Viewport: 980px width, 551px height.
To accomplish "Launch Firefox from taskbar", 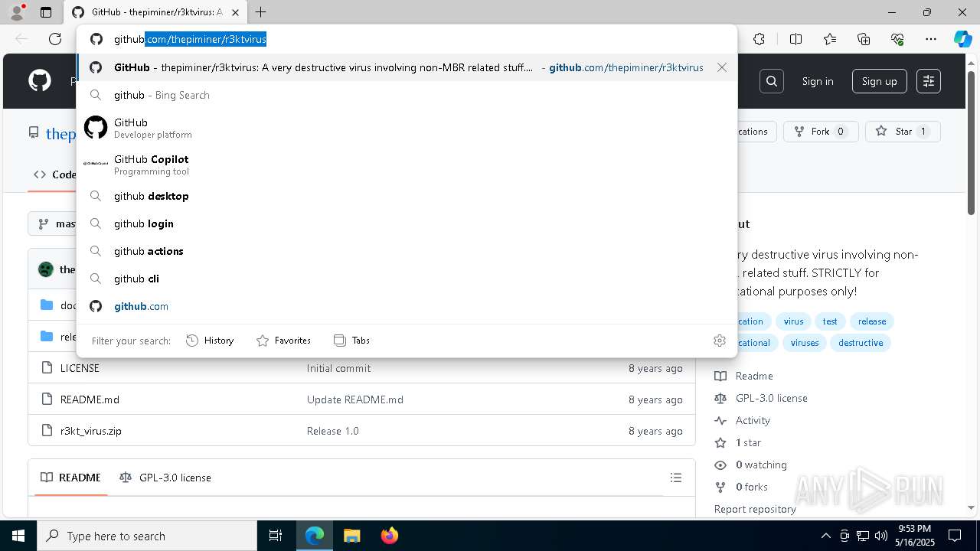I will pyautogui.click(x=390, y=536).
